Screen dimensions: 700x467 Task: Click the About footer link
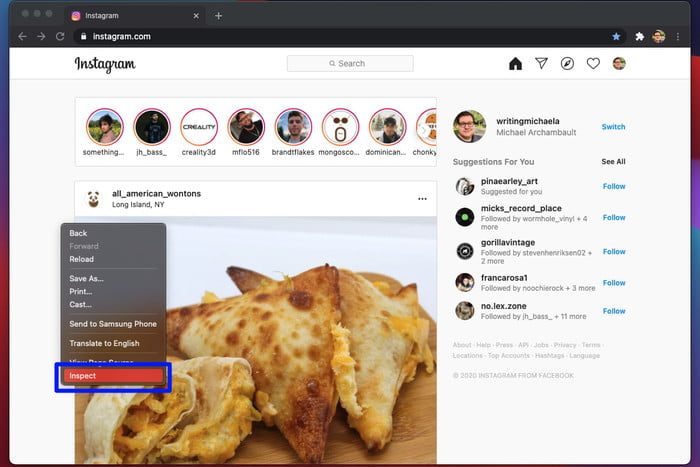[462, 345]
